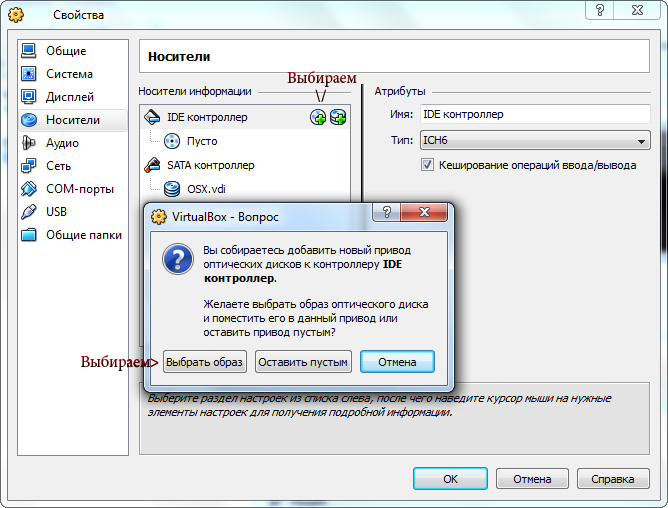
Task: Click the Общие monitor icon
Action: [x=29, y=51]
